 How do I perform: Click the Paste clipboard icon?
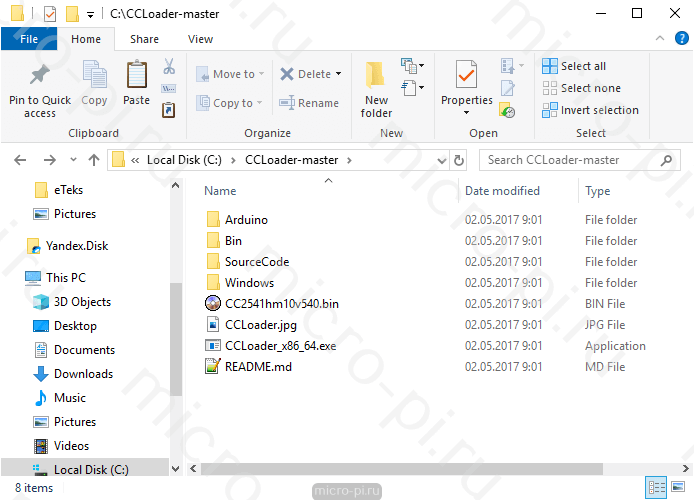137,75
